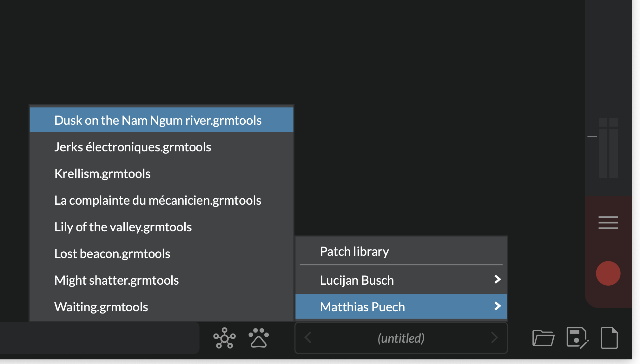Open Might shatter.grmtools patch

pyautogui.click(x=116, y=280)
